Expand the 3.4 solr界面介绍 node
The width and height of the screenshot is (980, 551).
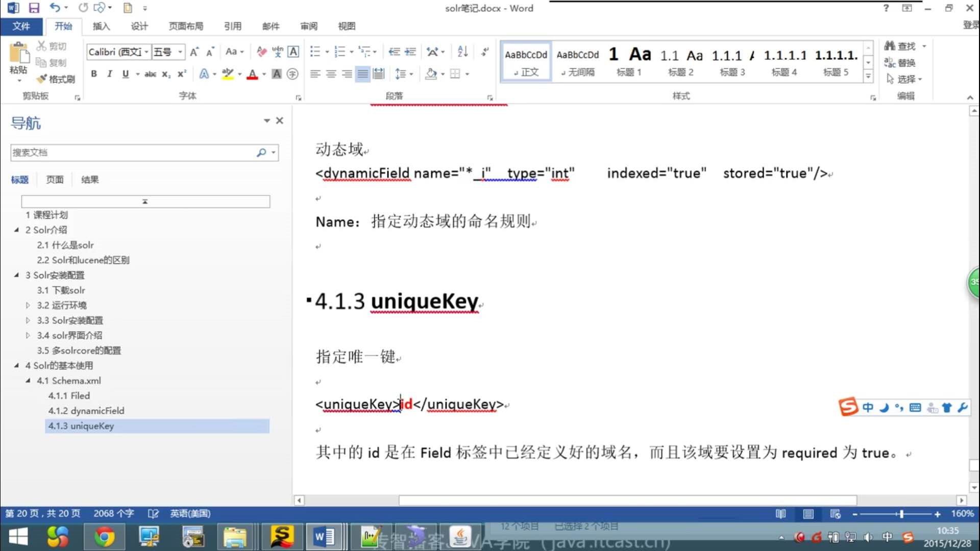tap(28, 335)
